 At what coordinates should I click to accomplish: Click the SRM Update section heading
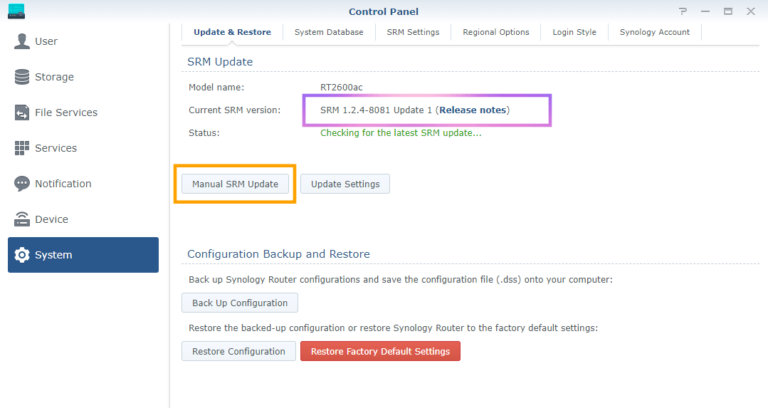coord(220,62)
